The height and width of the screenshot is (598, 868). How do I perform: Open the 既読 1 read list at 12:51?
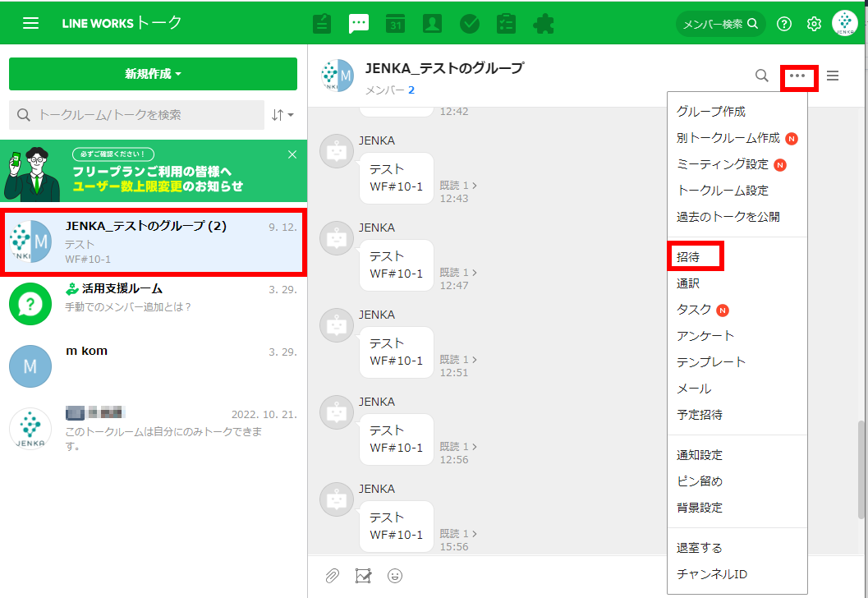coord(458,359)
